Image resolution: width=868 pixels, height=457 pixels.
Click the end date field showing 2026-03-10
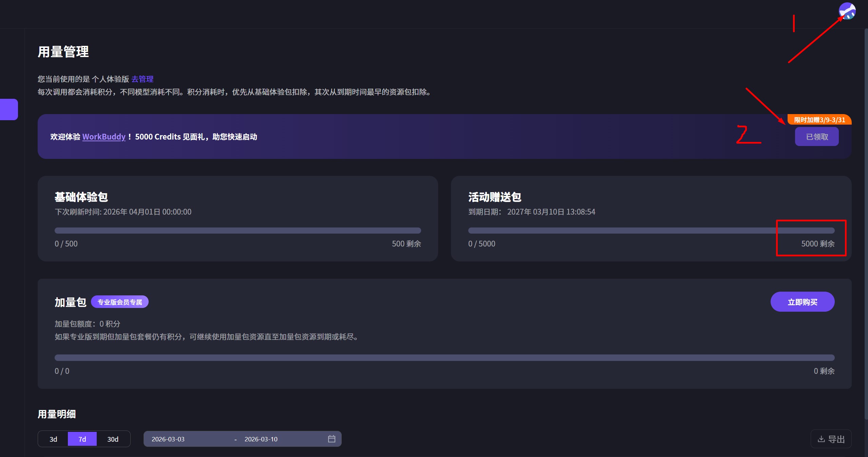click(261, 439)
